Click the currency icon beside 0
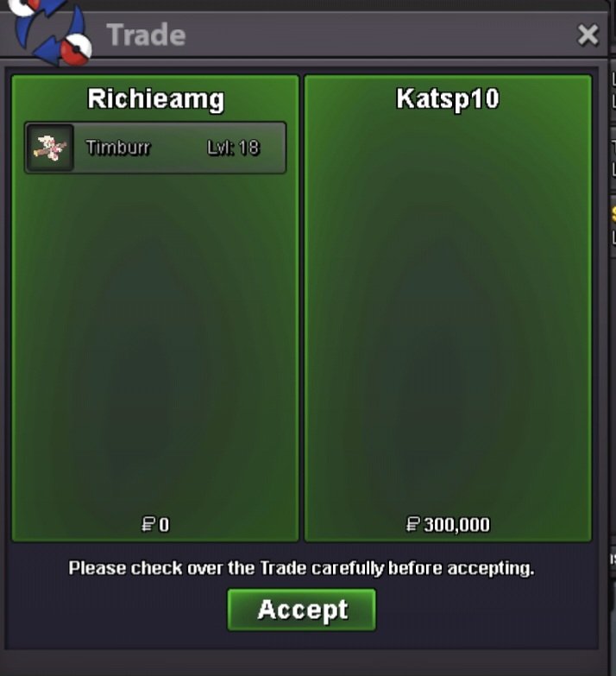 [148, 525]
